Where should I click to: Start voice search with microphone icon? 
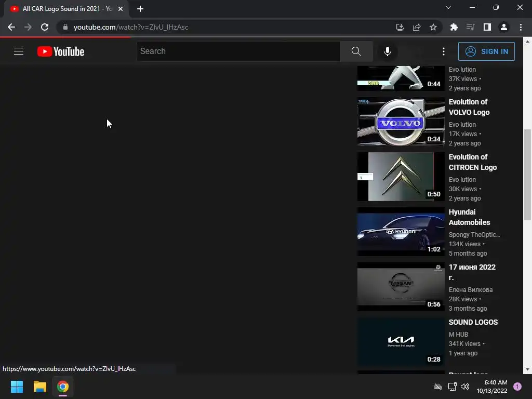coord(387,51)
